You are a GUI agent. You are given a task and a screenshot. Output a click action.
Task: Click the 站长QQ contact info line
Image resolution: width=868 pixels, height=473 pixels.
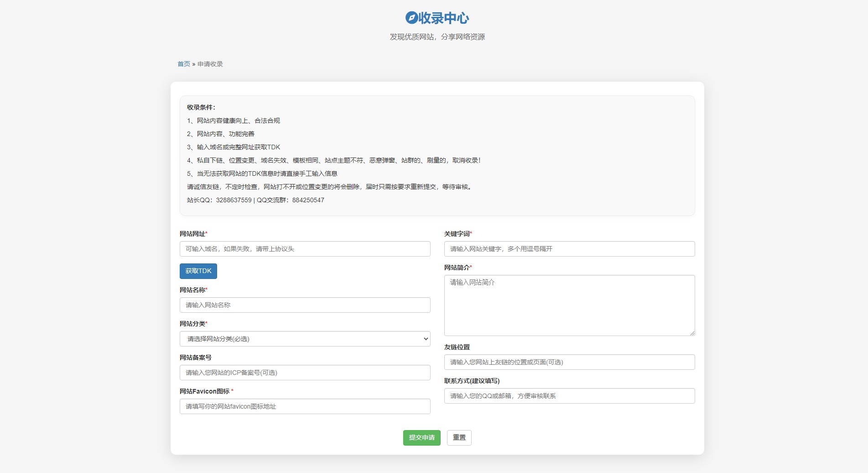pyautogui.click(x=255, y=200)
